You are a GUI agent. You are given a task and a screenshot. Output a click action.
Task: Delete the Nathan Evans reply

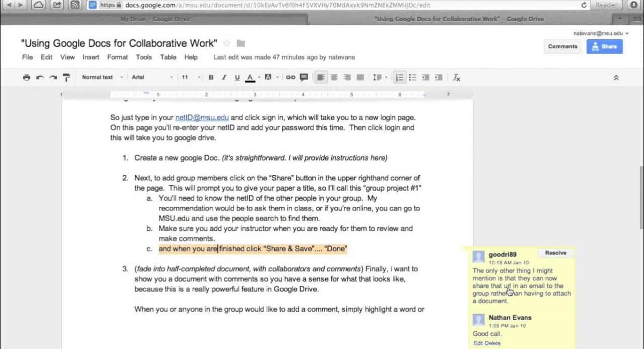click(493, 343)
